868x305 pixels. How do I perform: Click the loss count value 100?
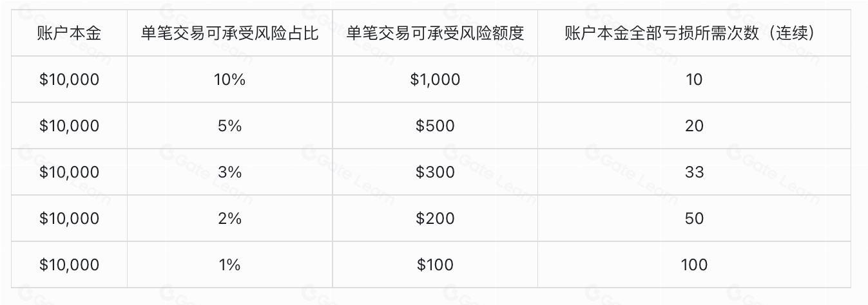(694, 264)
